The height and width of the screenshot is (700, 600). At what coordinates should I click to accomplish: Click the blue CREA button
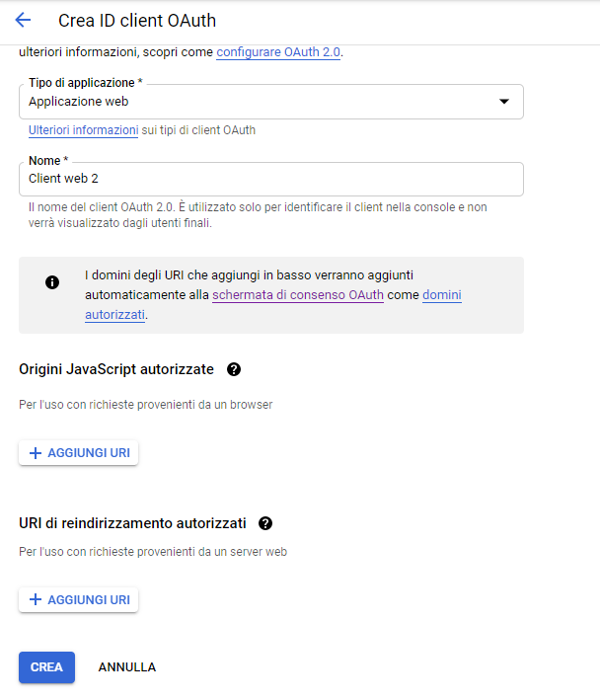[46, 667]
